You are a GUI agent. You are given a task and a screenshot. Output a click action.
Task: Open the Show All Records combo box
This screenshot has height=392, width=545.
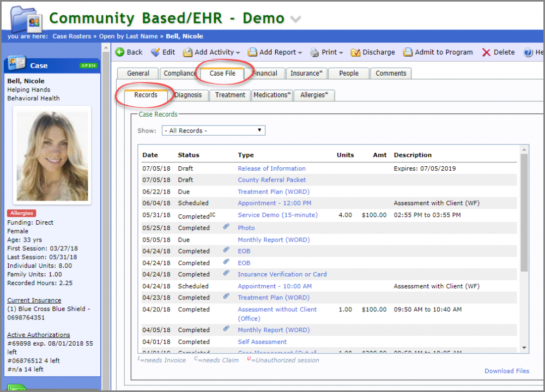click(x=213, y=131)
